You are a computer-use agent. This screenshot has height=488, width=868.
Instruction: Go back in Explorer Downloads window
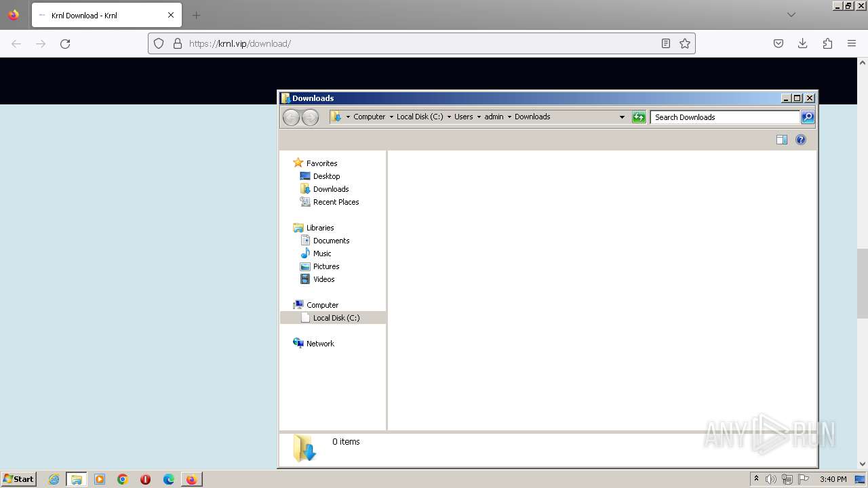tap(291, 117)
